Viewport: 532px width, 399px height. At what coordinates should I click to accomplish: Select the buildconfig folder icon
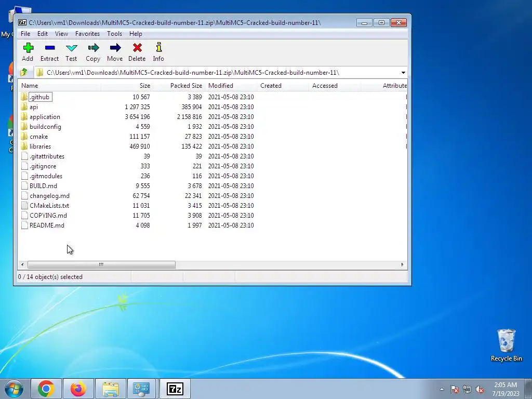(24, 127)
